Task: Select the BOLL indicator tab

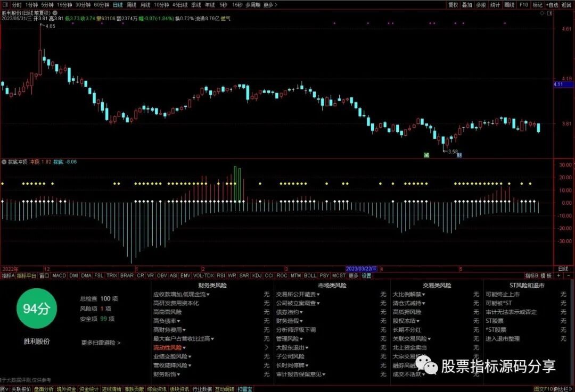Action: coord(310,276)
